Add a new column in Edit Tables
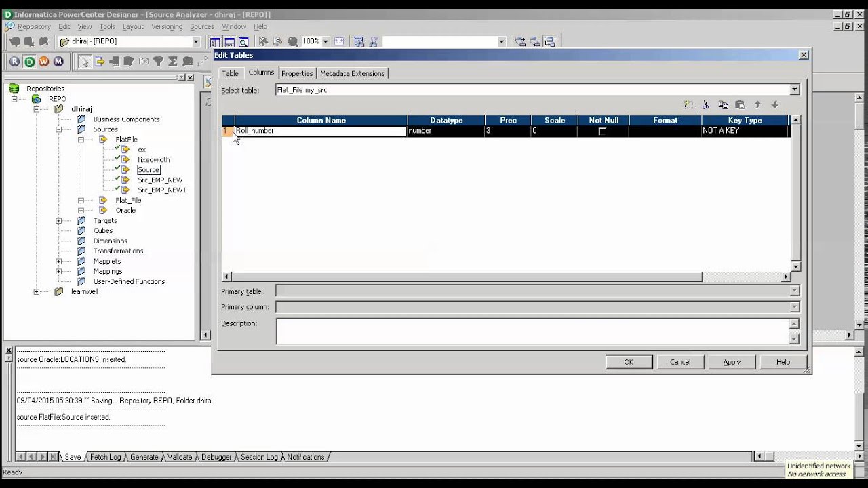The height and width of the screenshot is (488, 868). click(x=688, y=105)
